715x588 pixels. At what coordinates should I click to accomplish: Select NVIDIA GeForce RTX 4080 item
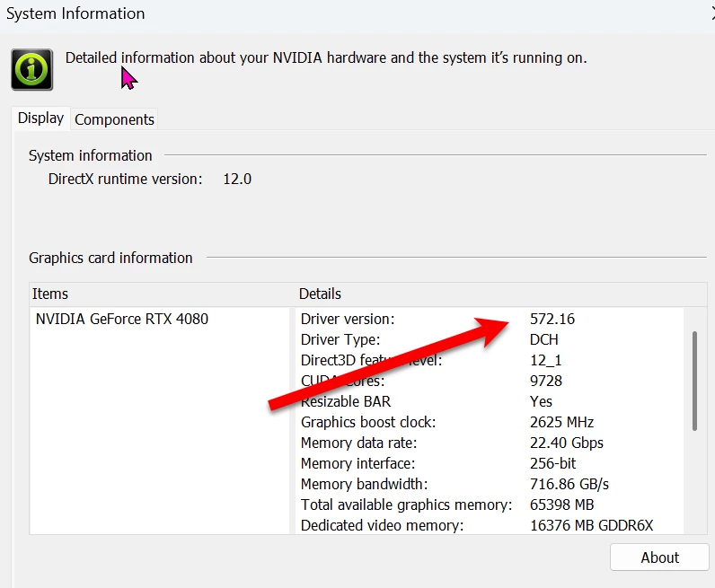122,319
